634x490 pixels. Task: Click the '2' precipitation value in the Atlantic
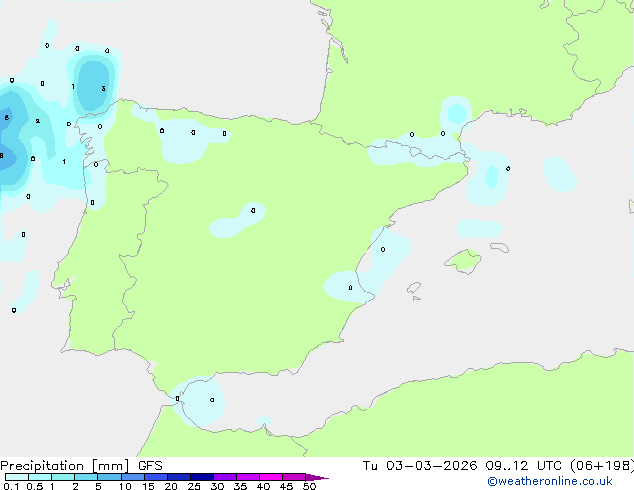[38, 121]
